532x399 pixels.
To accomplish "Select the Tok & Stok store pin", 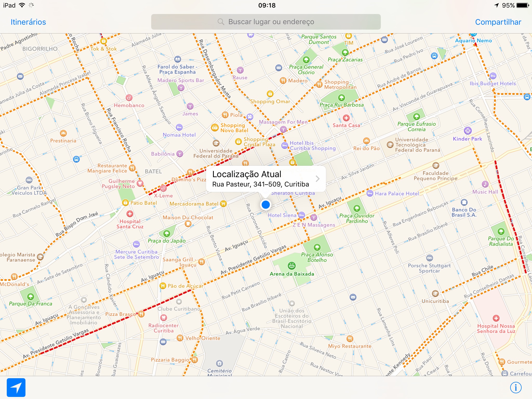I will click(103, 41).
